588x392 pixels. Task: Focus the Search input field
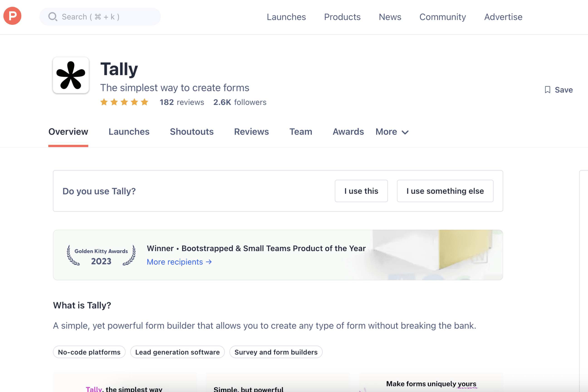tap(105, 17)
